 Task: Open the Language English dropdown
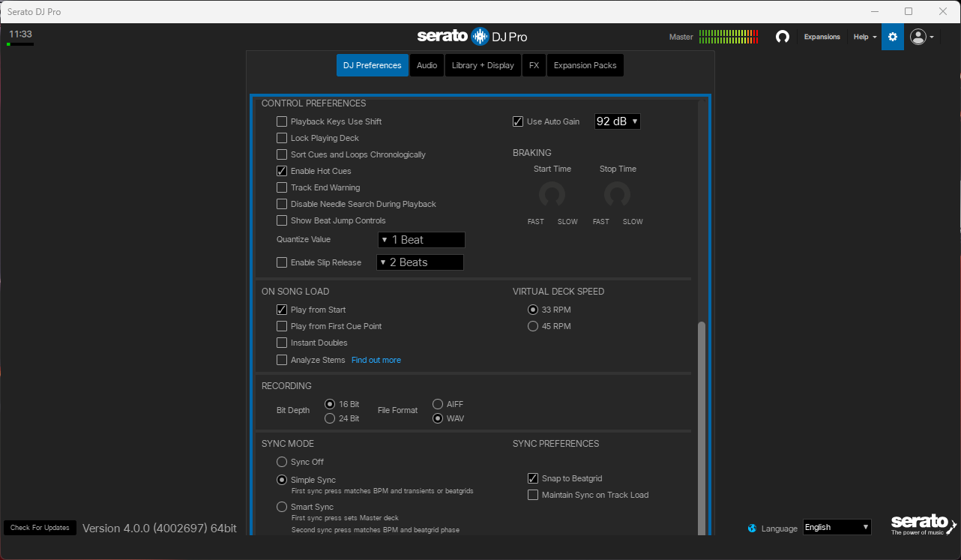click(x=837, y=528)
